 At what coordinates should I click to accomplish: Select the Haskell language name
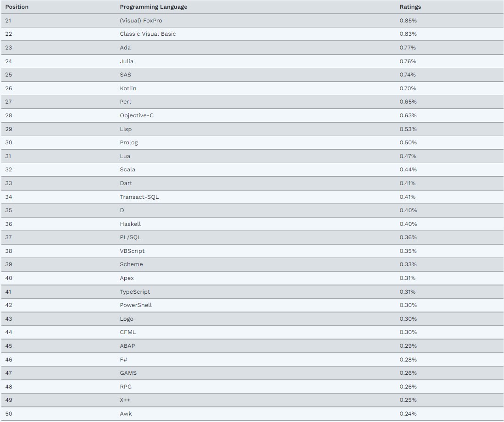click(x=130, y=224)
